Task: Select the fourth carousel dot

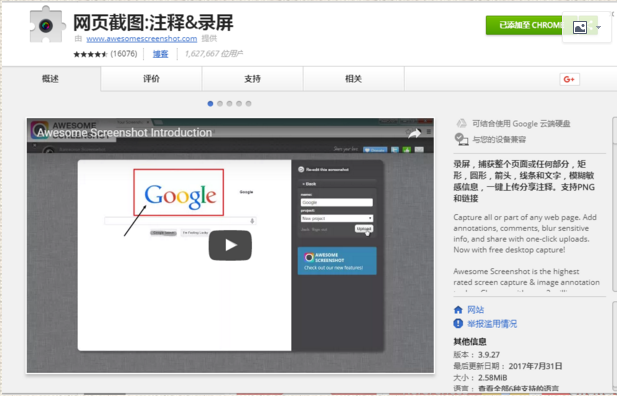Action: tap(239, 104)
